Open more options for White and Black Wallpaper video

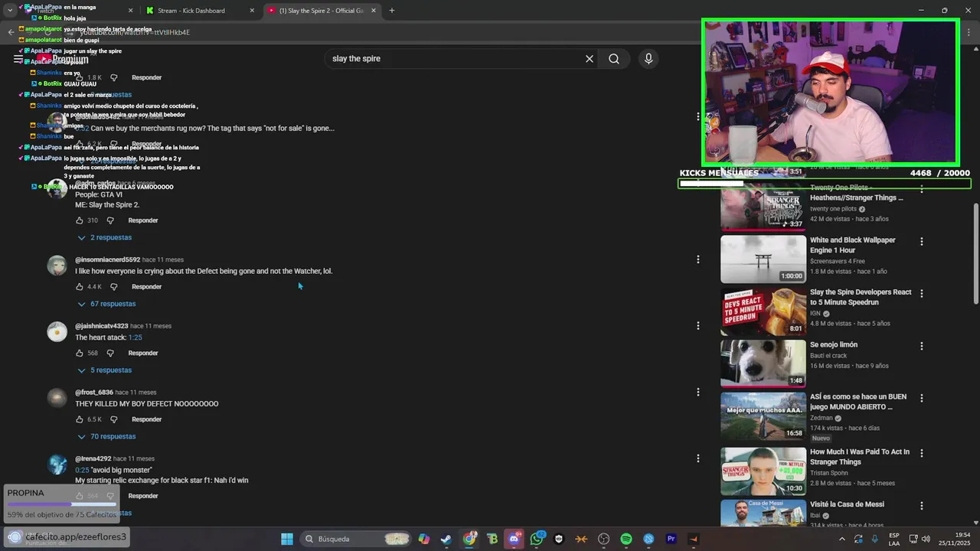point(922,241)
